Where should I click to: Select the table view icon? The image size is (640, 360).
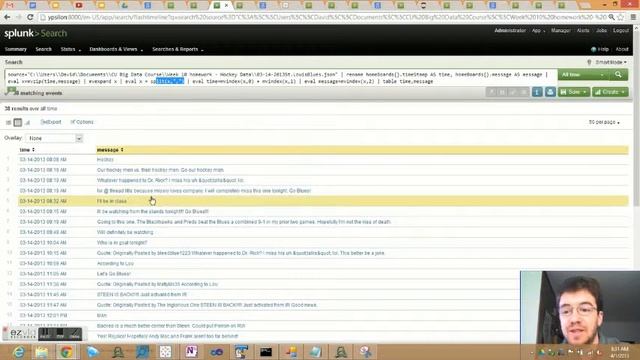[x=18, y=122]
